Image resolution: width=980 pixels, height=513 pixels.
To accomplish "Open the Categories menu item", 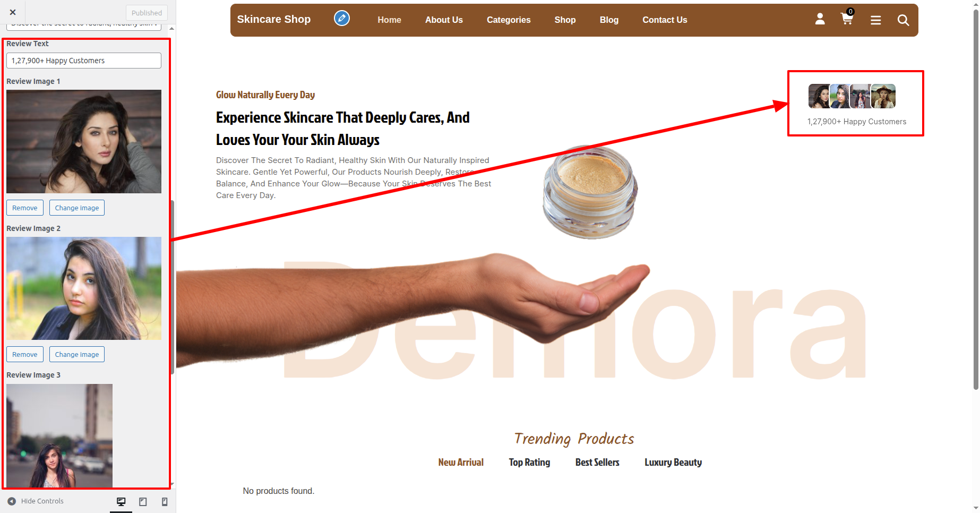I will pos(509,20).
